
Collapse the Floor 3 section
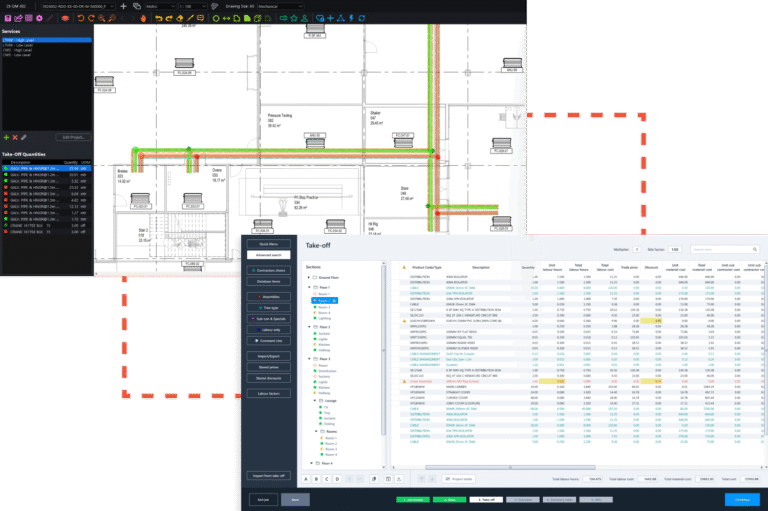click(309, 359)
